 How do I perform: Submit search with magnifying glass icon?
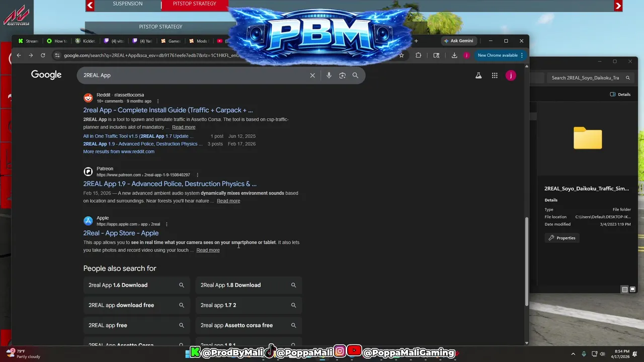tap(355, 75)
